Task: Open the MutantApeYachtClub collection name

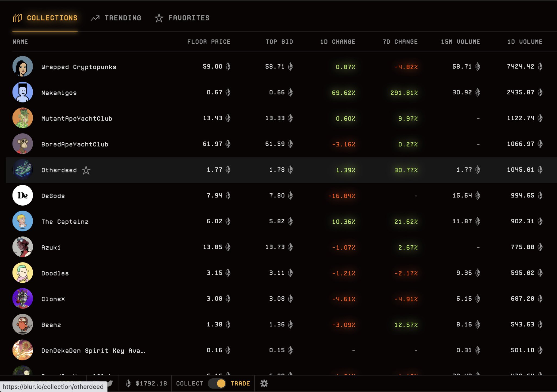Action: pyautogui.click(x=77, y=119)
